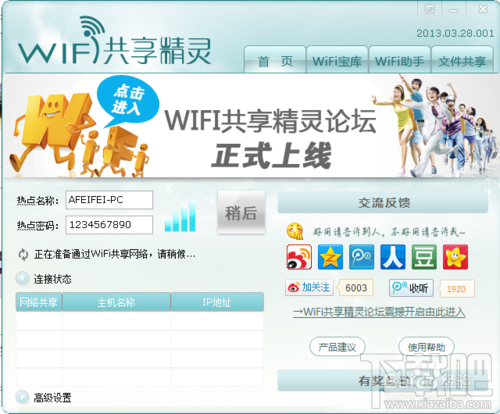This screenshot has height=414, width=500.
Task: Click the 网络共享 column header
Action: 39,302
